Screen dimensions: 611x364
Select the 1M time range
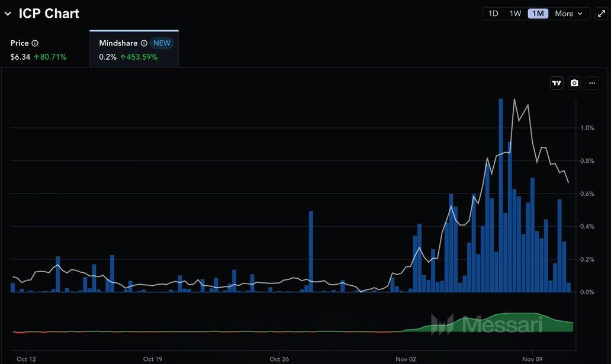coord(538,14)
